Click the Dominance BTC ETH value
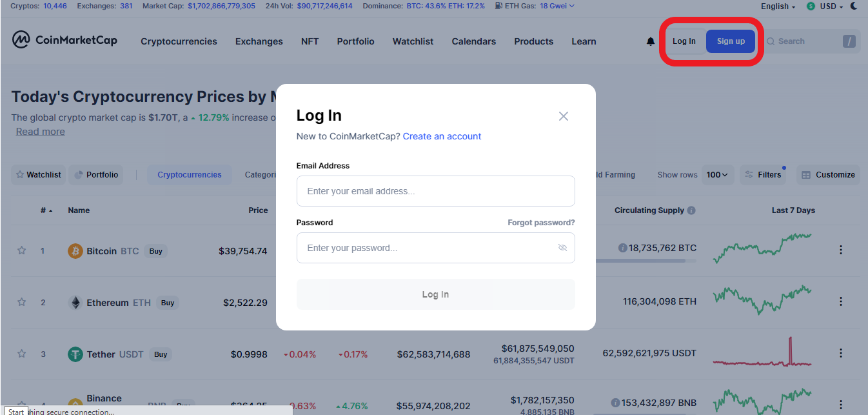 [x=446, y=6]
